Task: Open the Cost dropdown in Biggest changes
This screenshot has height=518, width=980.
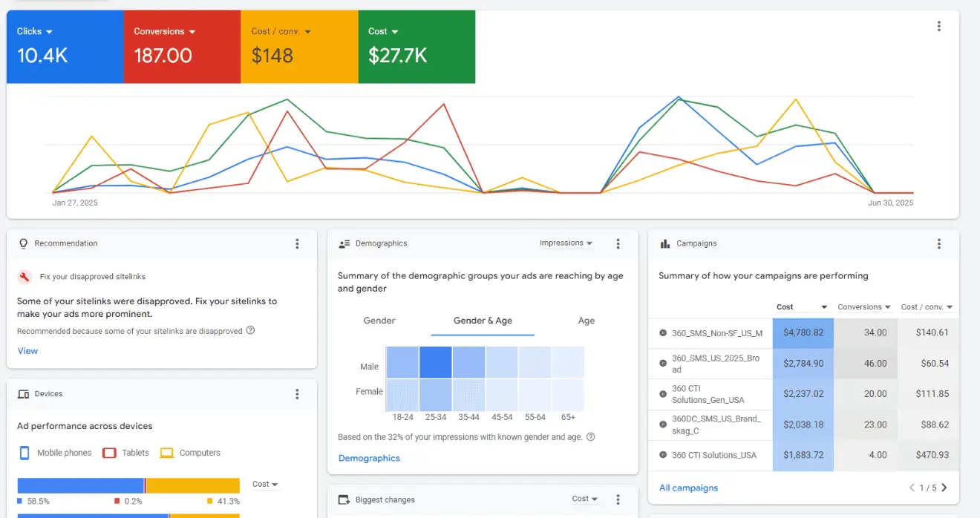Action: click(584, 499)
